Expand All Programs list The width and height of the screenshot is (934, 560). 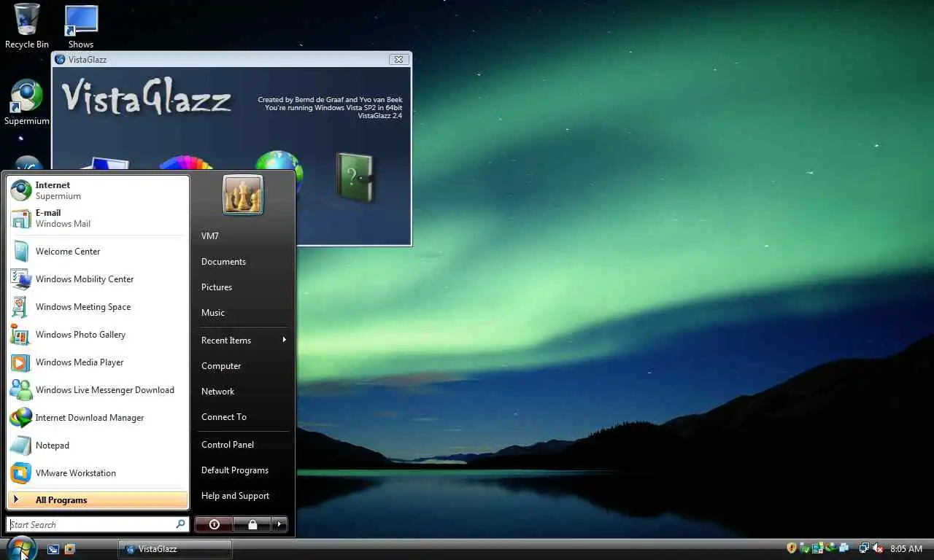tap(98, 500)
